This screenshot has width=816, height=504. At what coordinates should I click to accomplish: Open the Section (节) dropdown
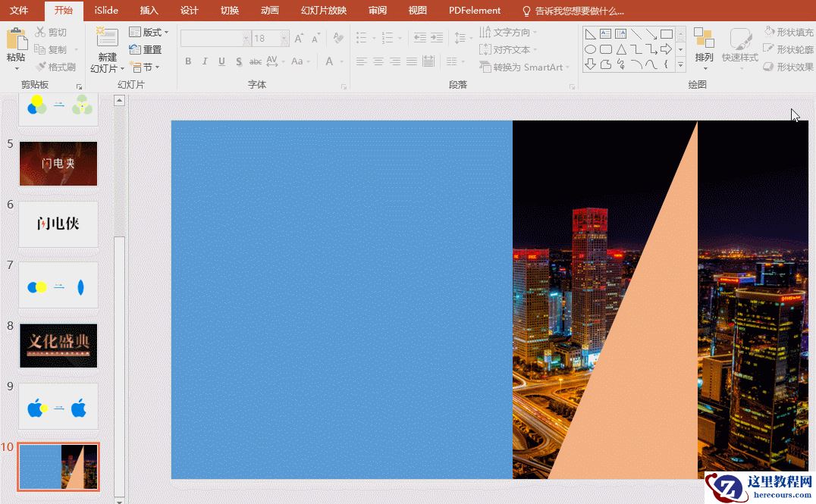[145, 67]
